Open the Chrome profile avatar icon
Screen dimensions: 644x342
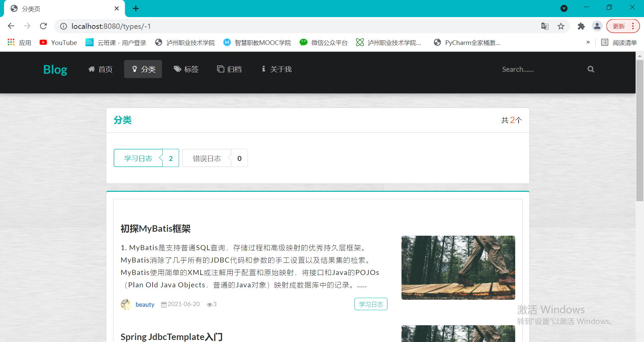click(597, 26)
